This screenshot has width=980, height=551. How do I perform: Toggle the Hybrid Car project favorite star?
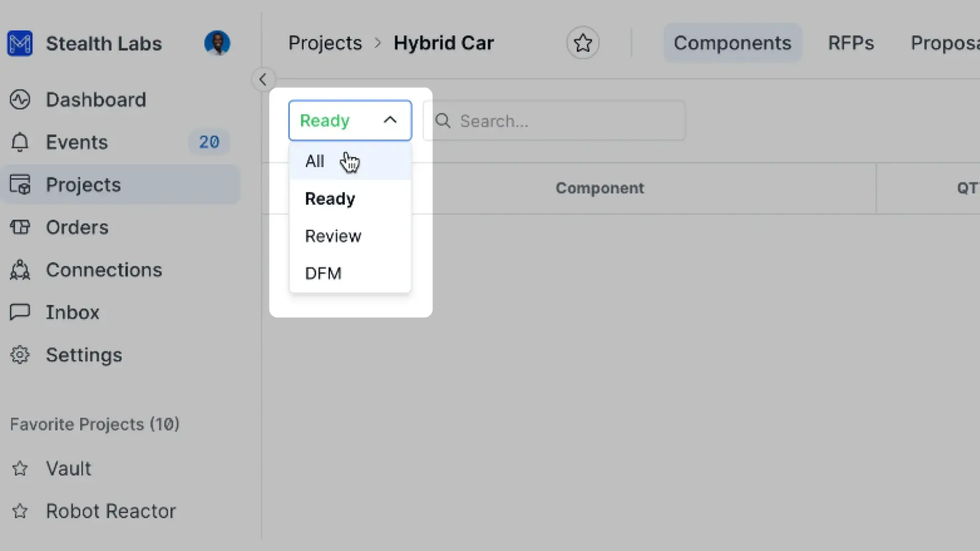pyautogui.click(x=582, y=42)
